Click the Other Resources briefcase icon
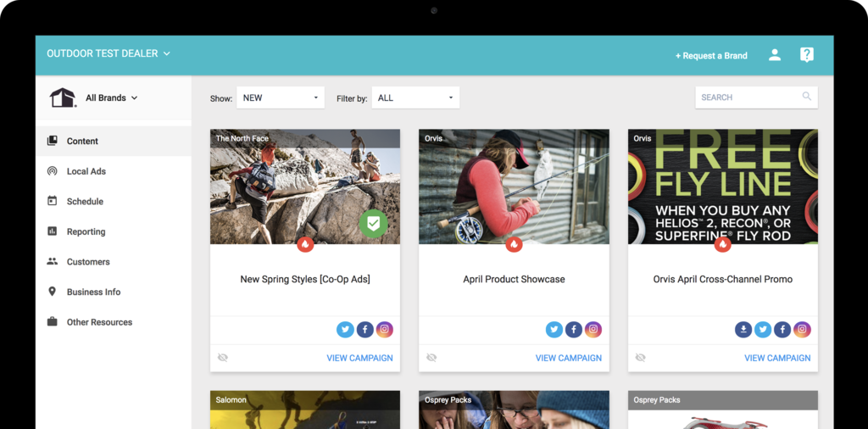Image resolution: width=868 pixels, height=429 pixels. click(x=52, y=321)
